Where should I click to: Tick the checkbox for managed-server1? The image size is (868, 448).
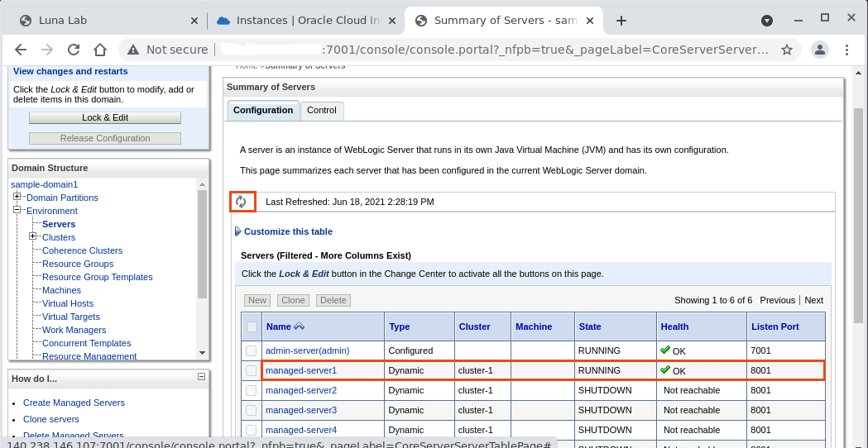coord(252,370)
